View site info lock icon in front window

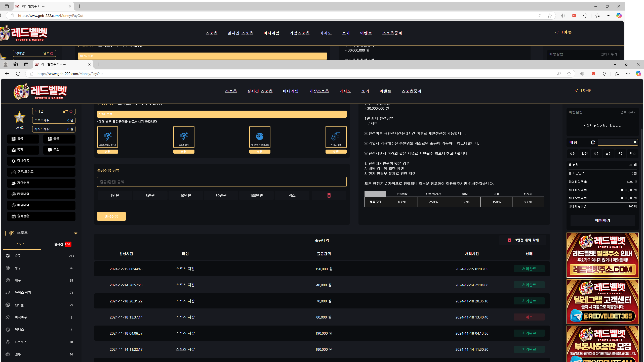click(x=31, y=74)
